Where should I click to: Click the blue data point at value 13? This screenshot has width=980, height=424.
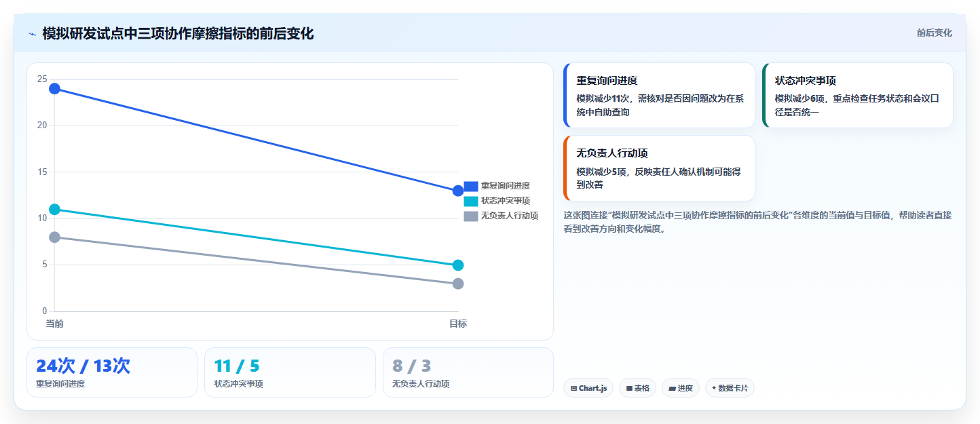(x=458, y=191)
